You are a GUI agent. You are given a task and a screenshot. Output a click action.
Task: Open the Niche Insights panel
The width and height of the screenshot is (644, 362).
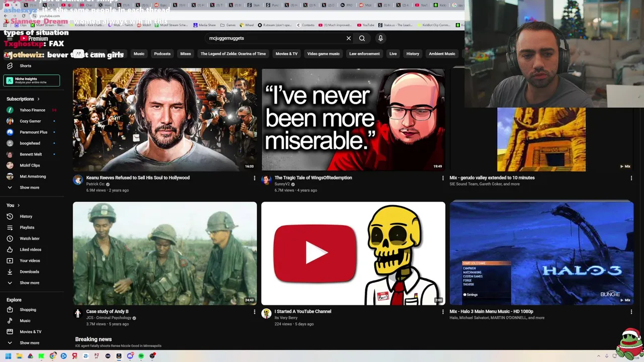(x=32, y=80)
